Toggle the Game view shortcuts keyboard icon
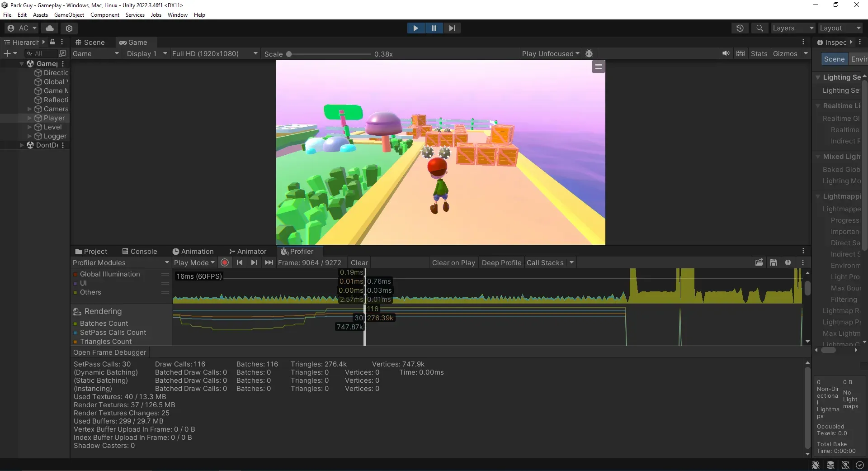868x471 pixels. click(x=741, y=53)
